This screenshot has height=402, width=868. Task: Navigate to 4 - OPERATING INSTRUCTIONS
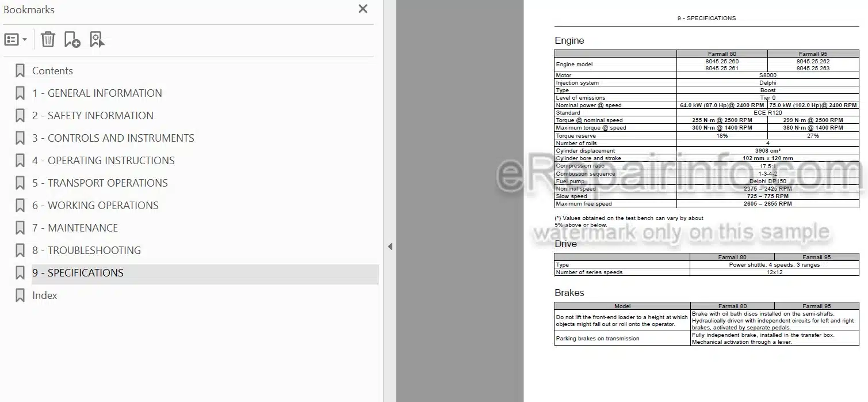(x=104, y=161)
